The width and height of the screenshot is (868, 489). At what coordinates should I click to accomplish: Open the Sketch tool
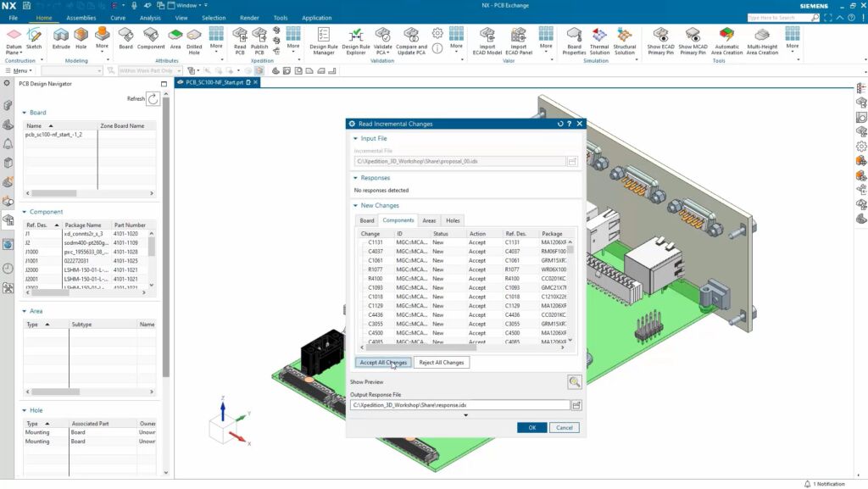(x=34, y=39)
